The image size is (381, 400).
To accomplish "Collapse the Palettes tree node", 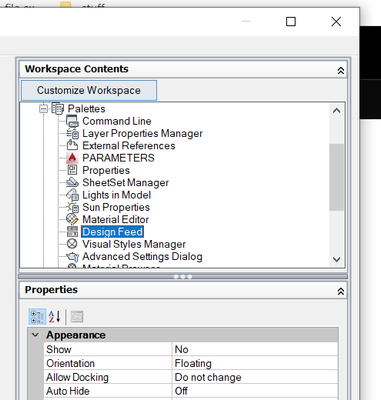I will click(43, 109).
